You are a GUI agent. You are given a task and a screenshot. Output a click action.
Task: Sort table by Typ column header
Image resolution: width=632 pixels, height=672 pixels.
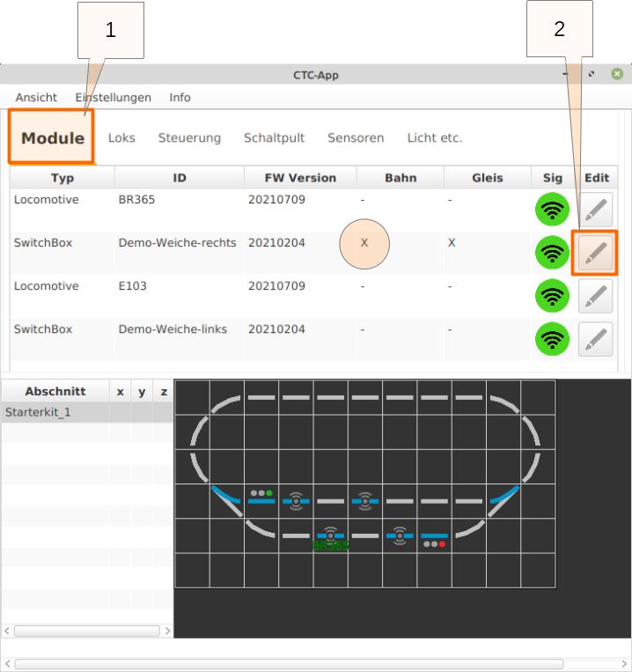coord(62,177)
